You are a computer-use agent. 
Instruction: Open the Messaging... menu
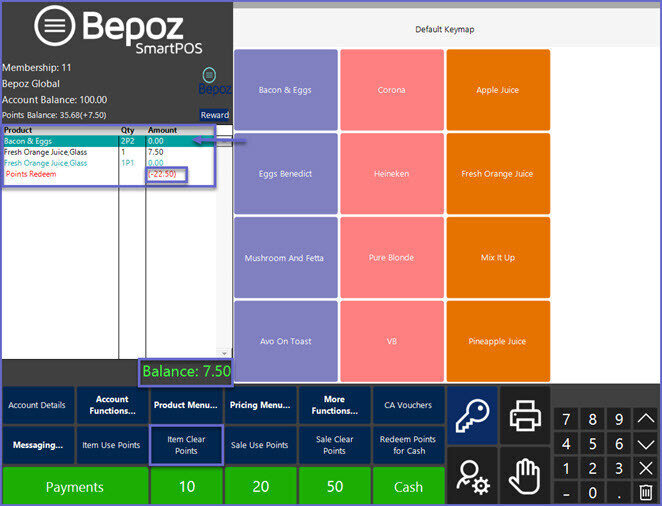(38, 445)
